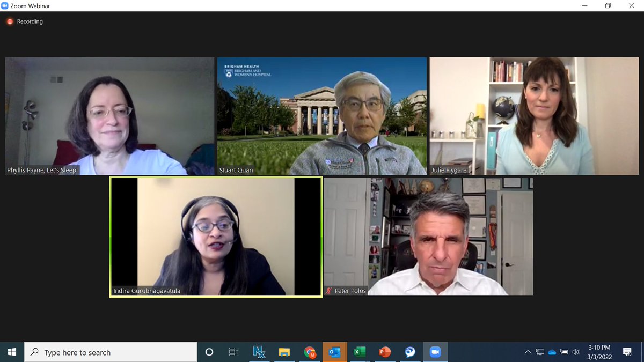644x362 pixels.
Task: Open Task View from the taskbar
Action: 233,352
